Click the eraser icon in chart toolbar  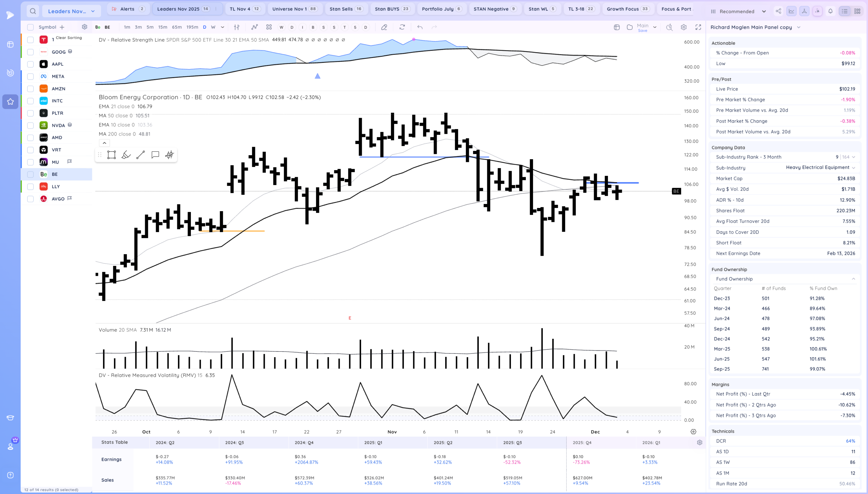point(384,27)
